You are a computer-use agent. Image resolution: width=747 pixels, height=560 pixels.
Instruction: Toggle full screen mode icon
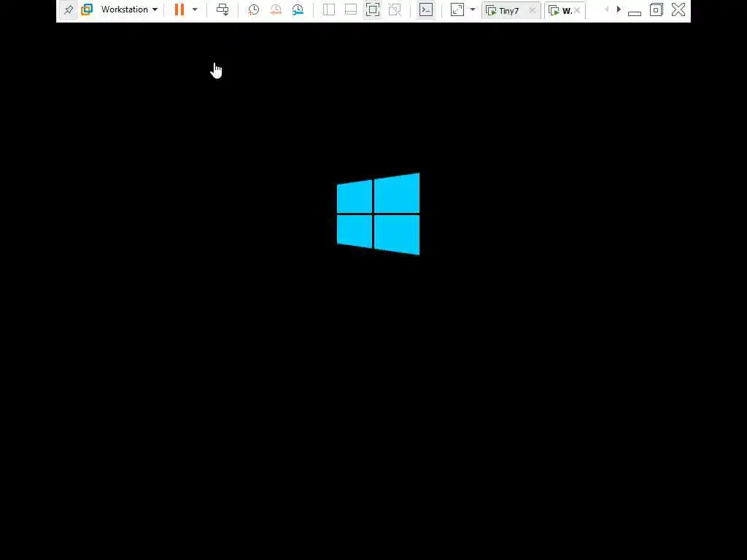(x=373, y=9)
